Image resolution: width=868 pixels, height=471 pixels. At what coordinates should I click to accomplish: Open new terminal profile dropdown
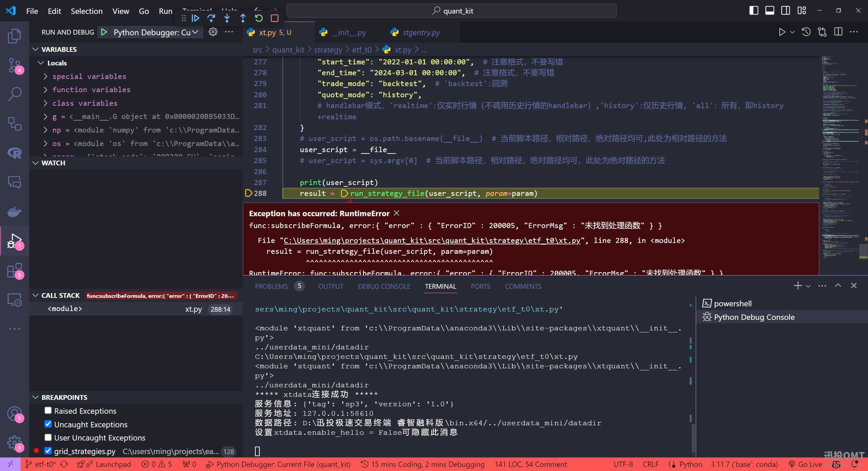coord(808,286)
